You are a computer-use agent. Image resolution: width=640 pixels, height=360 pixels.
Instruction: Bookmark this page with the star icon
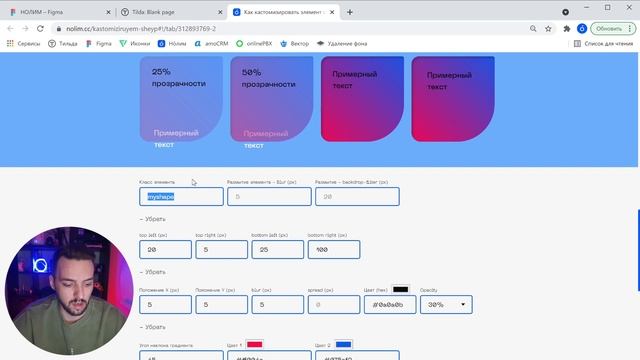(548, 29)
